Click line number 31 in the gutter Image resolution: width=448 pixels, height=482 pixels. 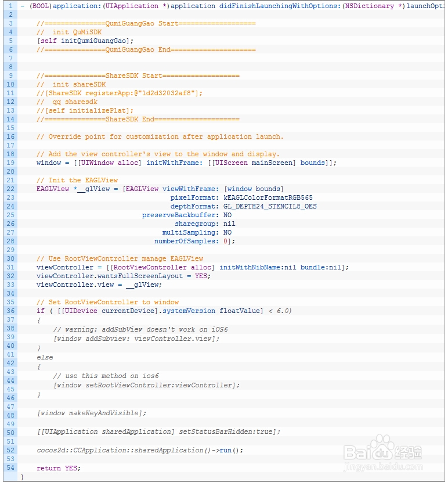point(10,268)
